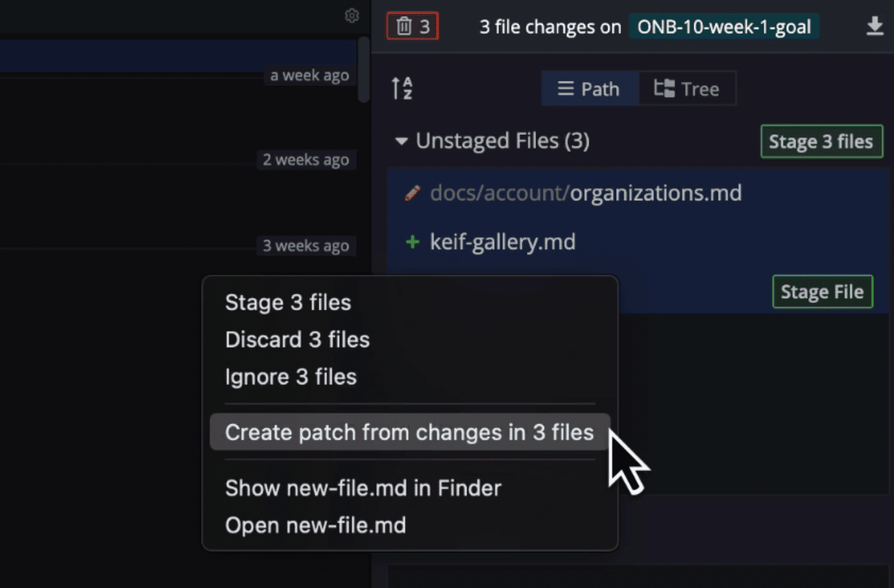
Task: Click the Tree view icon
Action: point(664,88)
